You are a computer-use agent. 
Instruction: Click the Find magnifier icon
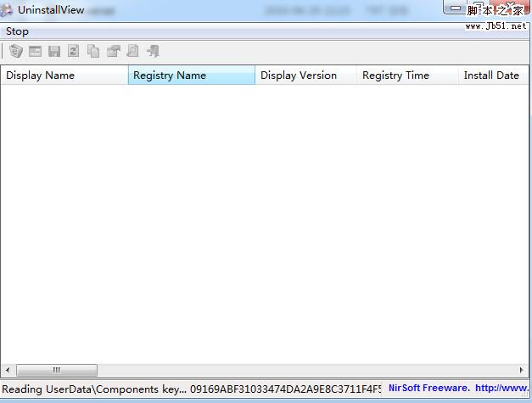(x=132, y=51)
